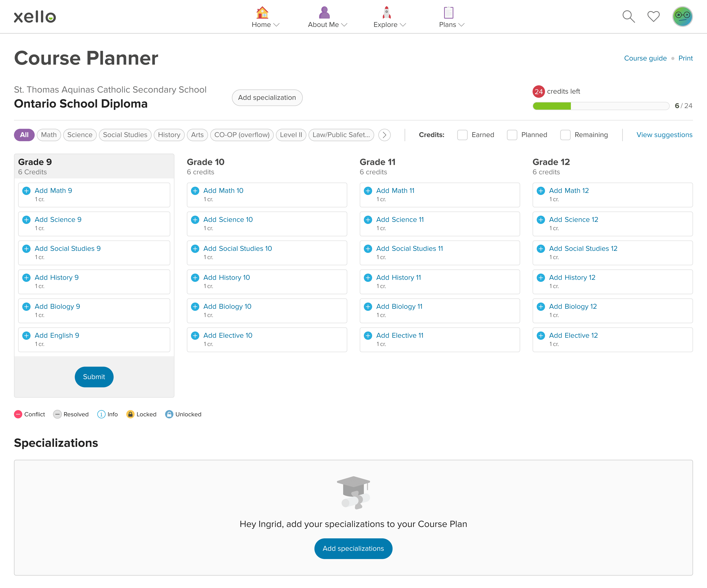The height and width of the screenshot is (588, 707).
Task: Click the Xello logo
Action: [x=35, y=17]
